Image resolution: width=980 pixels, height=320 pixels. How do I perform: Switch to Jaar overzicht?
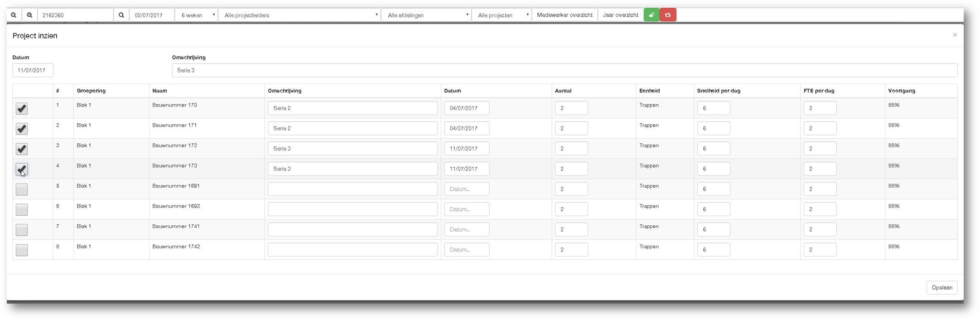pos(620,15)
